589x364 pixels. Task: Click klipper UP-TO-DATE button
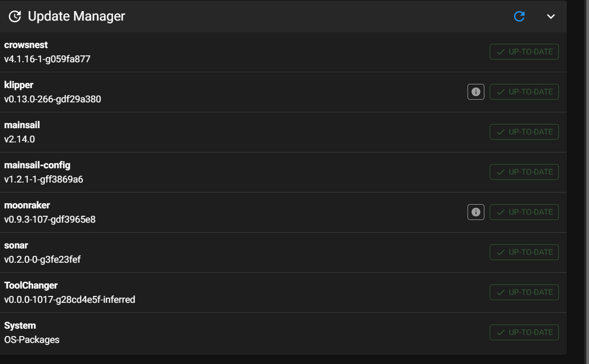coord(524,92)
